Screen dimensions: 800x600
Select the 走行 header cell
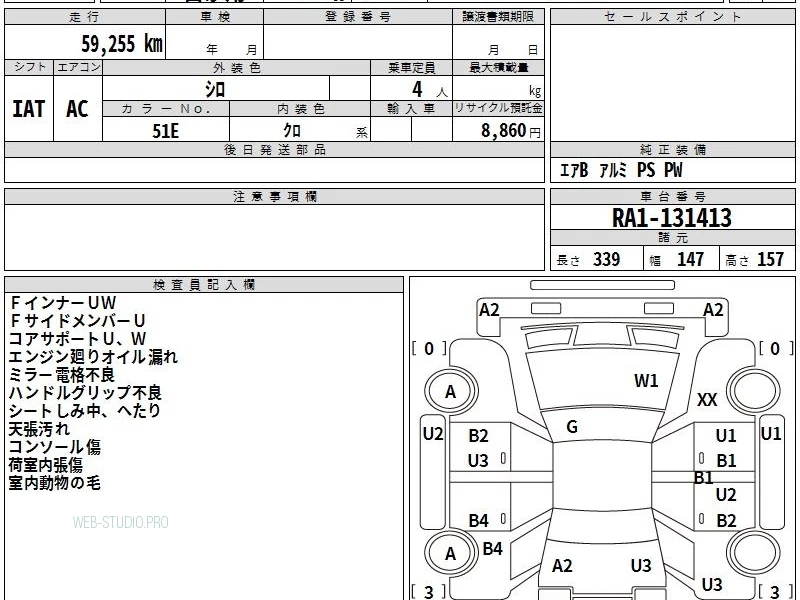[85, 17]
